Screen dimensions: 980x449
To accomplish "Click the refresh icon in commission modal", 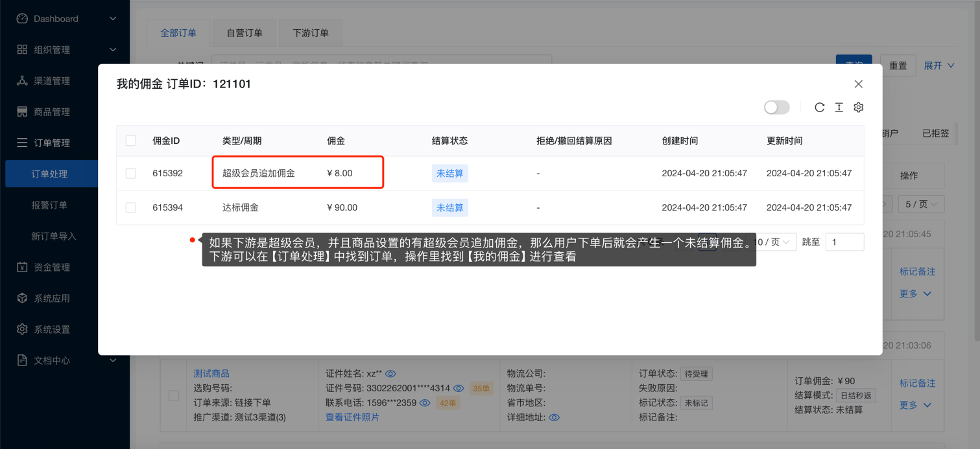I will coord(819,108).
